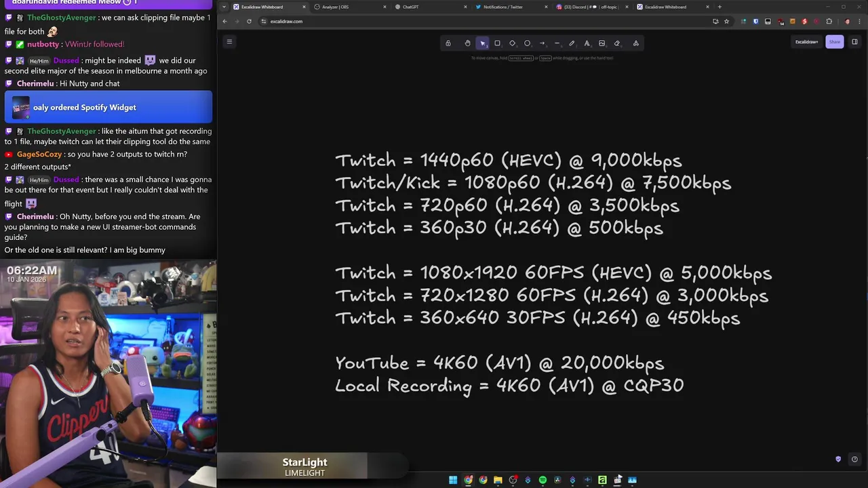Select the Text tool
The height and width of the screenshot is (488, 868).
click(x=587, y=43)
